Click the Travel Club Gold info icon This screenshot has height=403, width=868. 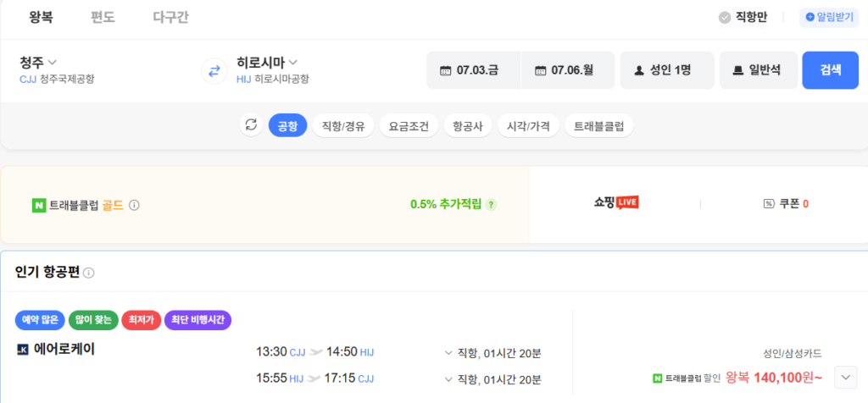click(x=134, y=205)
